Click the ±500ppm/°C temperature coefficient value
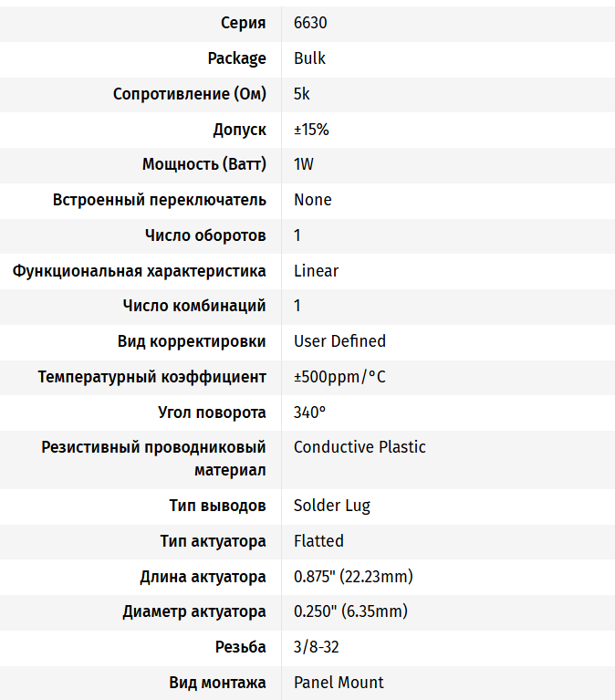This screenshot has width=615, height=700. (x=339, y=377)
